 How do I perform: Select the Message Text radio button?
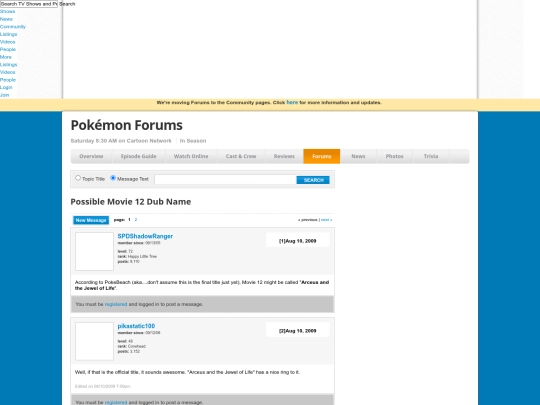(x=113, y=178)
